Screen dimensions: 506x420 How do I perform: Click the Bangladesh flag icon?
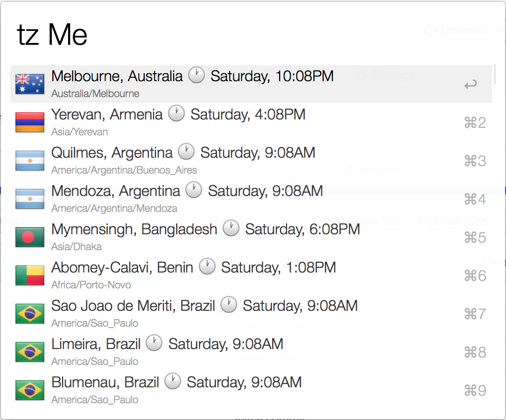30,237
